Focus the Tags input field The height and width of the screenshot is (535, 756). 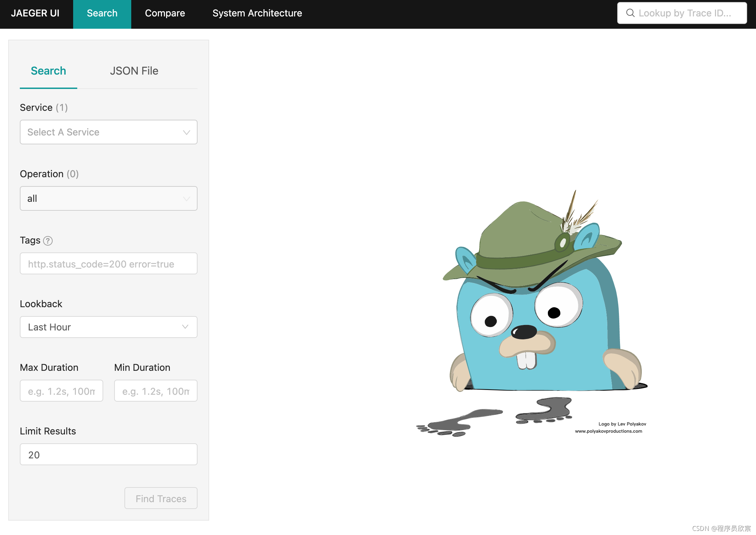108,264
